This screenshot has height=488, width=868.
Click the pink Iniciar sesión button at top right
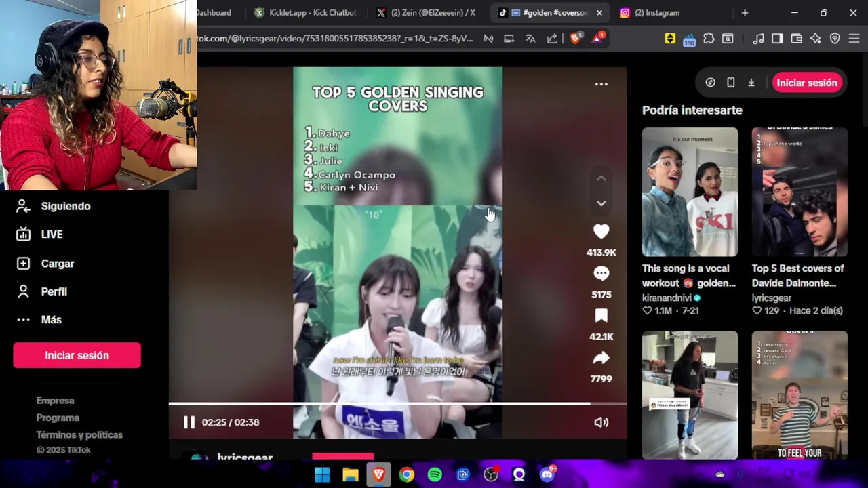click(x=807, y=83)
